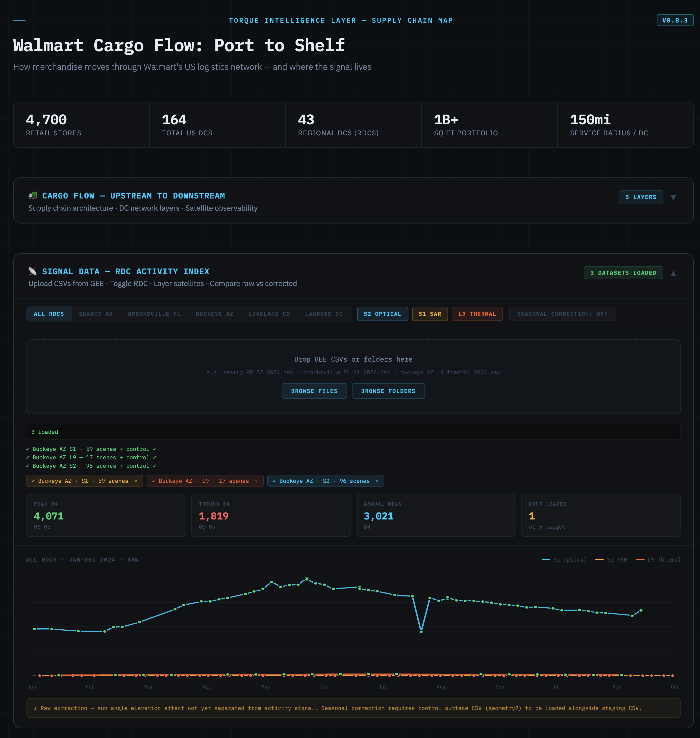700x738 pixels.
Task: Collapse the Signal Data section arrow
Action: tap(673, 273)
